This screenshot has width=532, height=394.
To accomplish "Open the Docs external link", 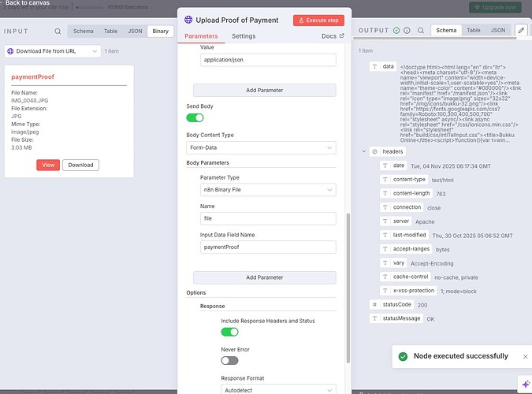I will [333, 36].
